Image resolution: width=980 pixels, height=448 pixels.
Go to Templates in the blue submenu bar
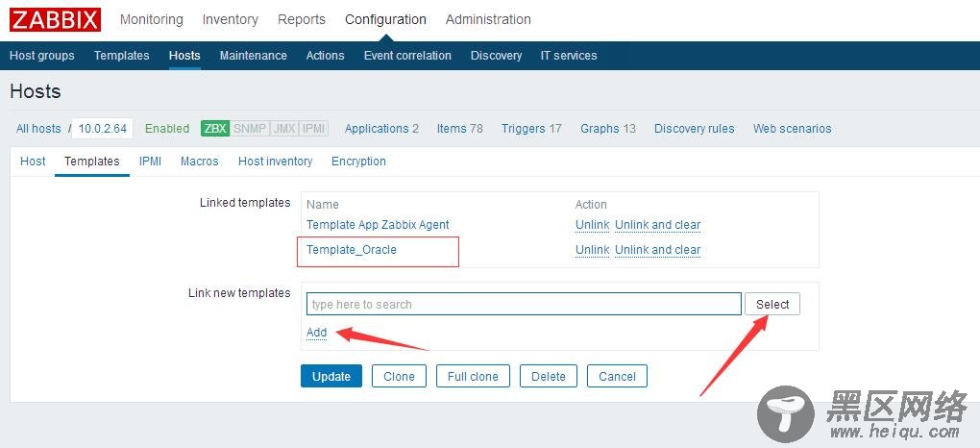coord(121,55)
